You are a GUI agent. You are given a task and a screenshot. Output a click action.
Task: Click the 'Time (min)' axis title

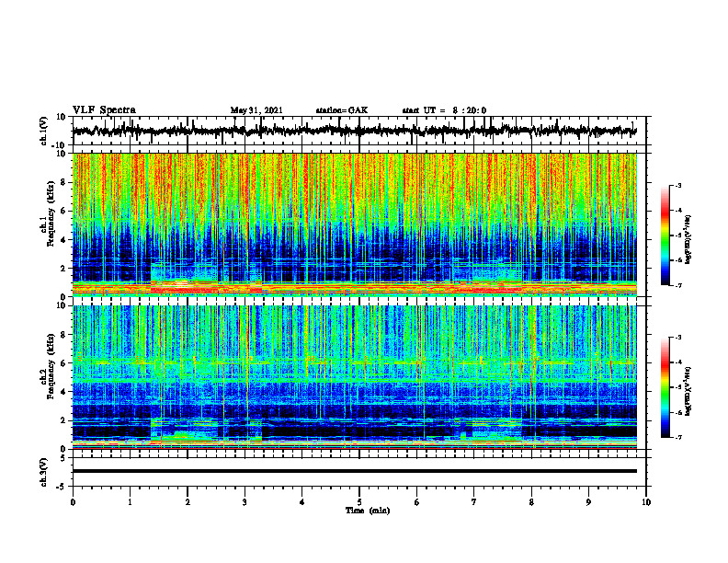click(368, 511)
